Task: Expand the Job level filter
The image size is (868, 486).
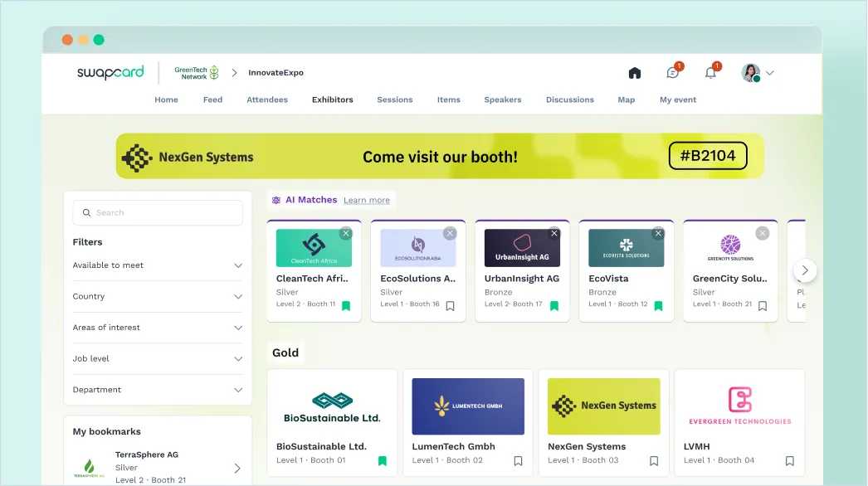Action: pos(158,358)
